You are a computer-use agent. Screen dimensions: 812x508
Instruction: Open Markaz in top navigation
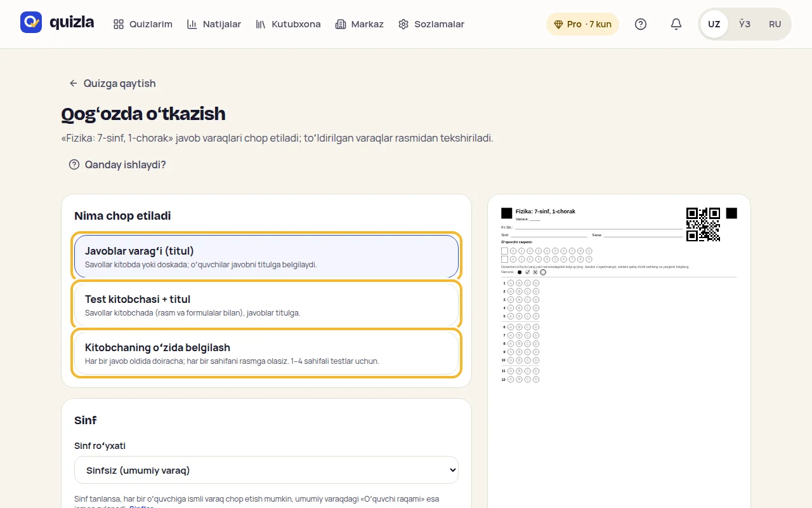tap(359, 24)
